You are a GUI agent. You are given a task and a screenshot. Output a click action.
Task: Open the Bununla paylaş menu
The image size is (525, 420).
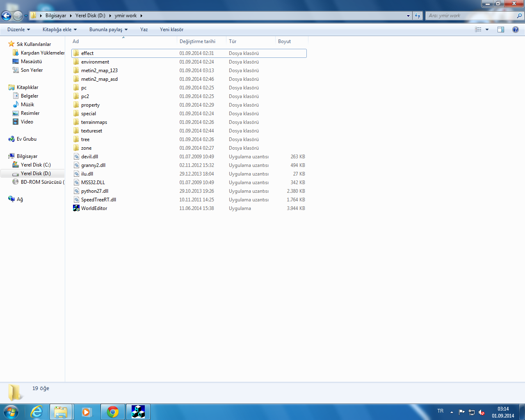(x=108, y=30)
